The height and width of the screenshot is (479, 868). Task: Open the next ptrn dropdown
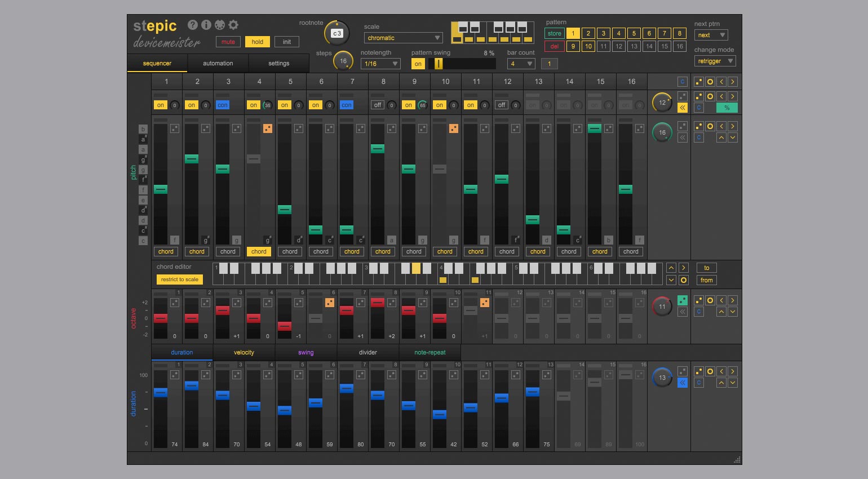[711, 35]
